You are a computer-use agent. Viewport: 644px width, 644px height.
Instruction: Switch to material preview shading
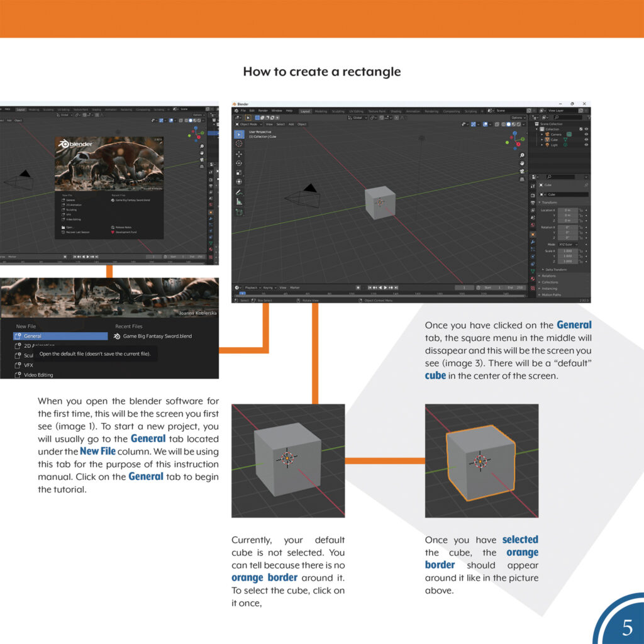[x=513, y=124]
